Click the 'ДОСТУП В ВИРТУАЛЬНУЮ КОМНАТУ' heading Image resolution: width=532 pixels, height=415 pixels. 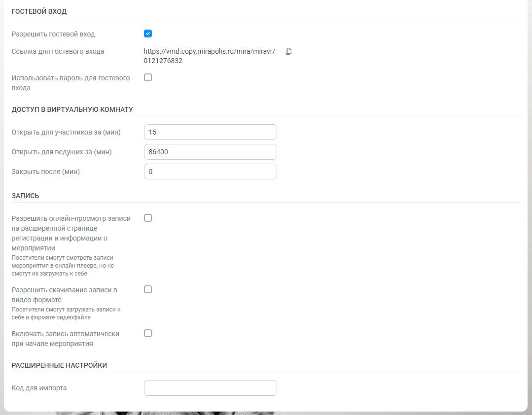[x=72, y=109]
